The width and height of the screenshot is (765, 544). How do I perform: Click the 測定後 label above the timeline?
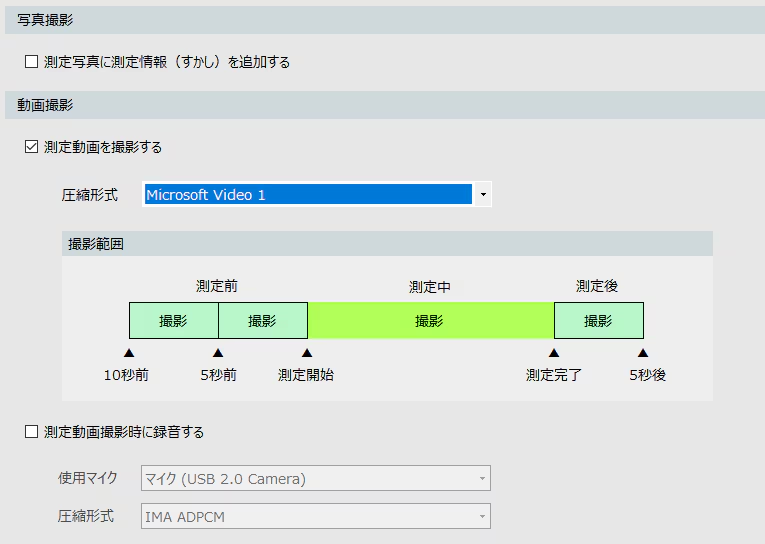[597, 287]
